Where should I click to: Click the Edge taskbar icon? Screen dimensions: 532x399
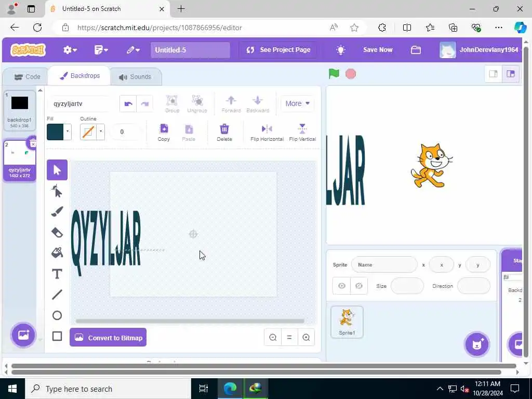tap(230, 388)
